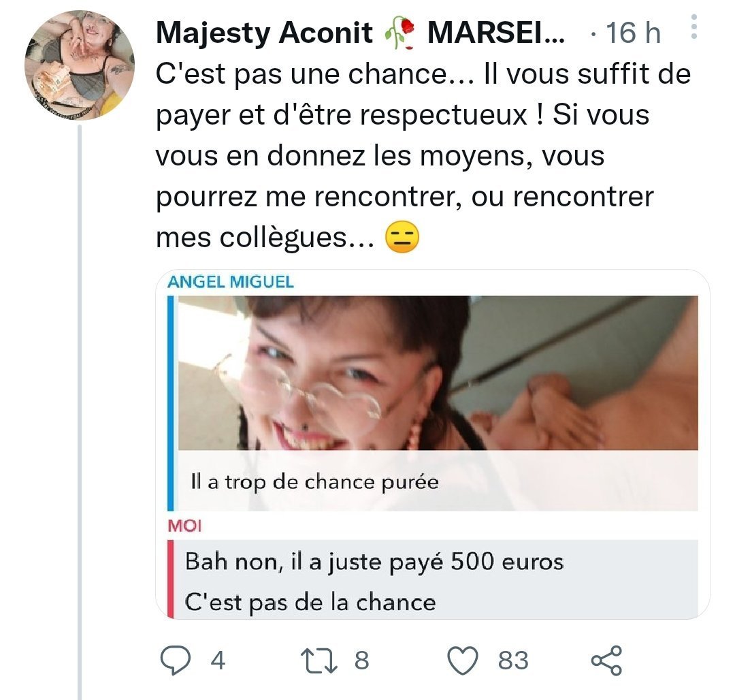Click the display name Majesty Aconit
735x700 pixels.
pyautogui.click(x=265, y=33)
